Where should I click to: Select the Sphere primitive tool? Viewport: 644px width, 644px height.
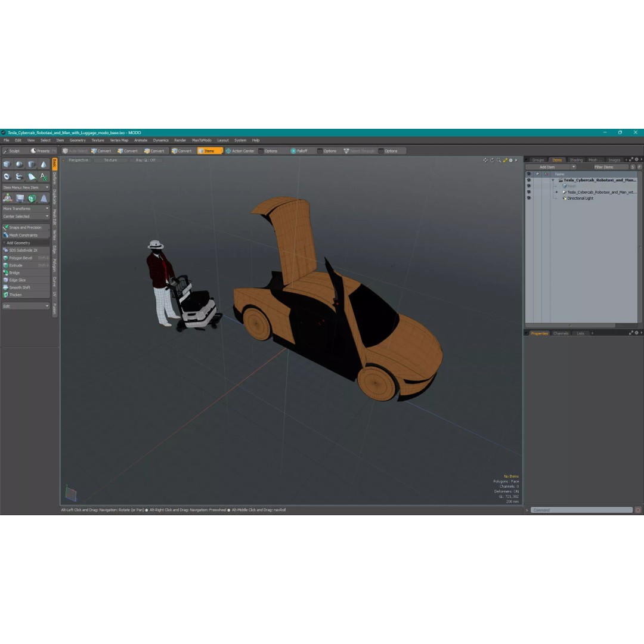[19, 165]
